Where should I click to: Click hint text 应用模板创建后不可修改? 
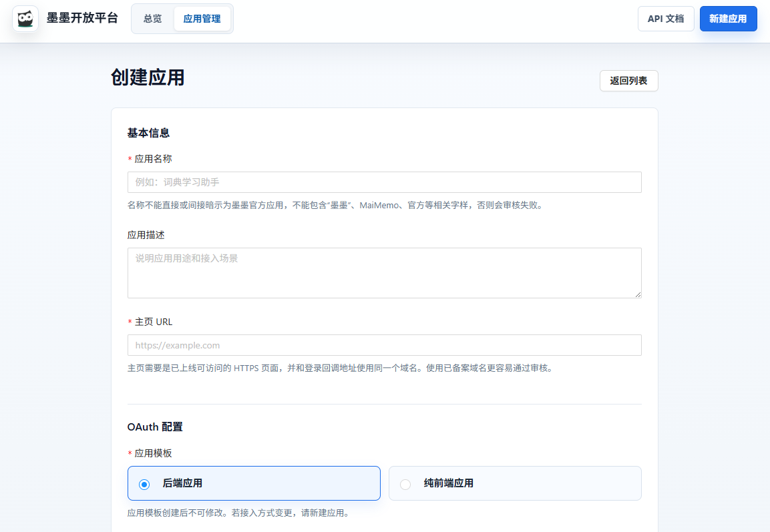coord(240,513)
